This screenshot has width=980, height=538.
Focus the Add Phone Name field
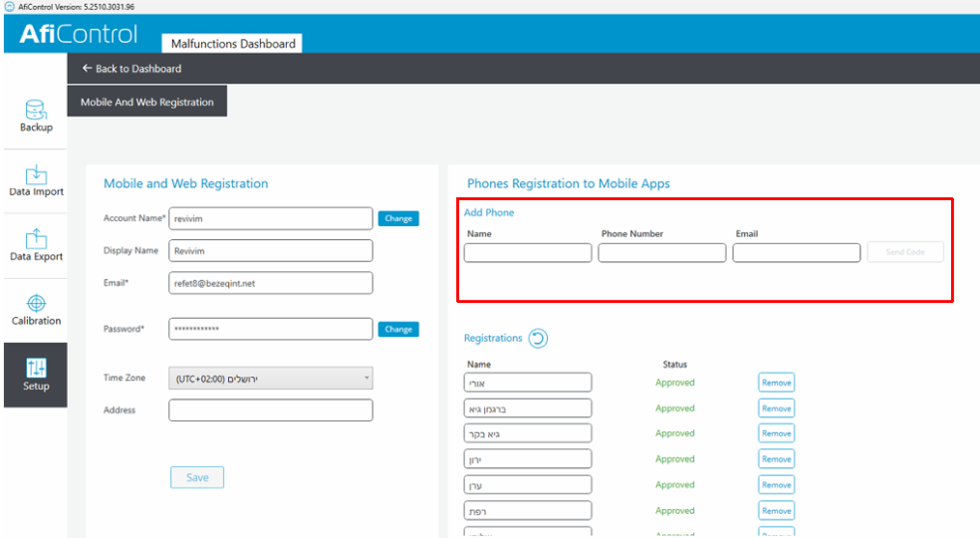pos(528,253)
